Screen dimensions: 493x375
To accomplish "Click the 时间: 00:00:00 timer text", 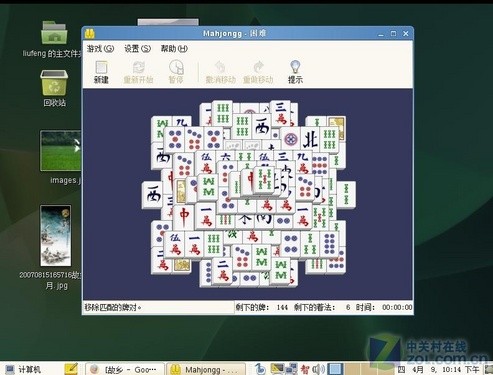I will coord(384,307).
